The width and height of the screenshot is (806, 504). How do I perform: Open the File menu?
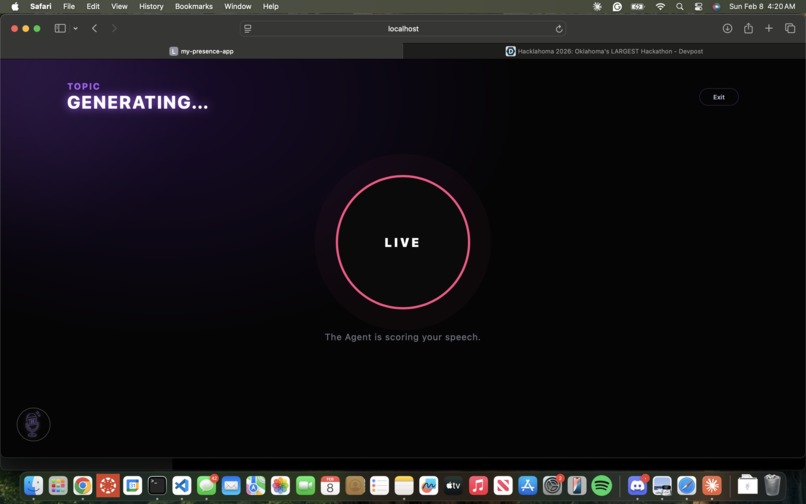tap(69, 6)
